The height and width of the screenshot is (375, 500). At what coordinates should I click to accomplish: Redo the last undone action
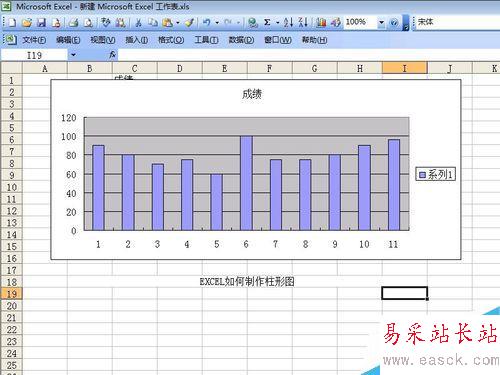228,22
